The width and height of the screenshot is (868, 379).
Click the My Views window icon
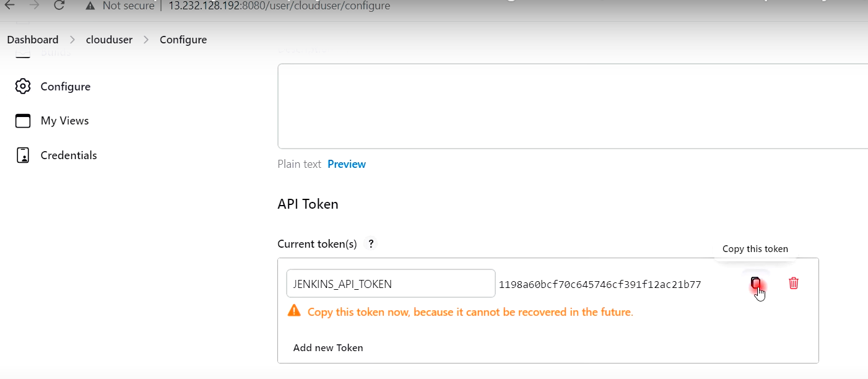tap(23, 121)
